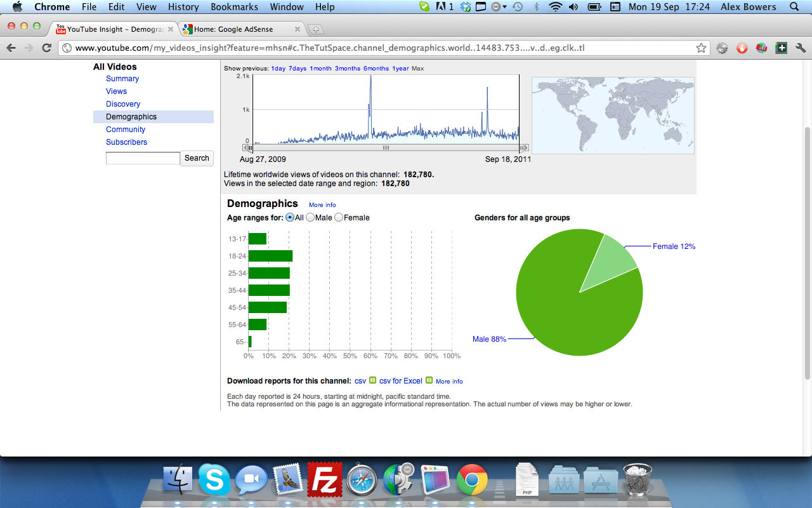
Task: Open Chrome wrench settings menu
Action: (801, 48)
